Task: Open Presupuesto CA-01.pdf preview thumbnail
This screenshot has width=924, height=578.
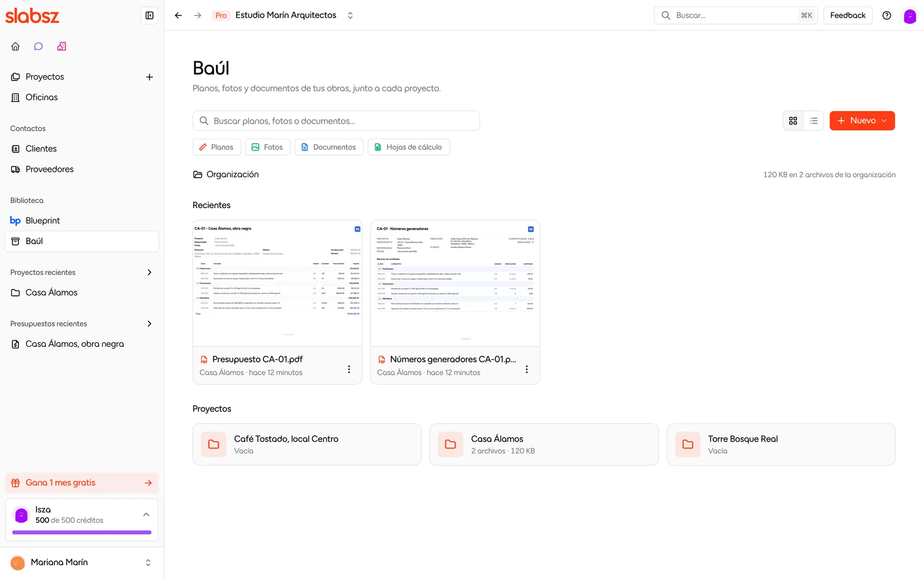Action: tap(277, 283)
